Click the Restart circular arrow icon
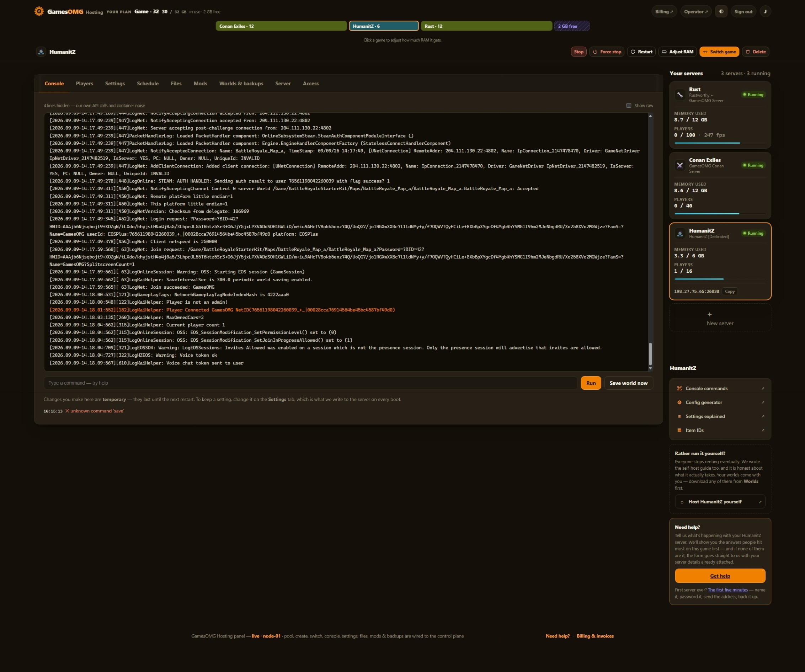This screenshot has height=672, width=805. [633, 52]
